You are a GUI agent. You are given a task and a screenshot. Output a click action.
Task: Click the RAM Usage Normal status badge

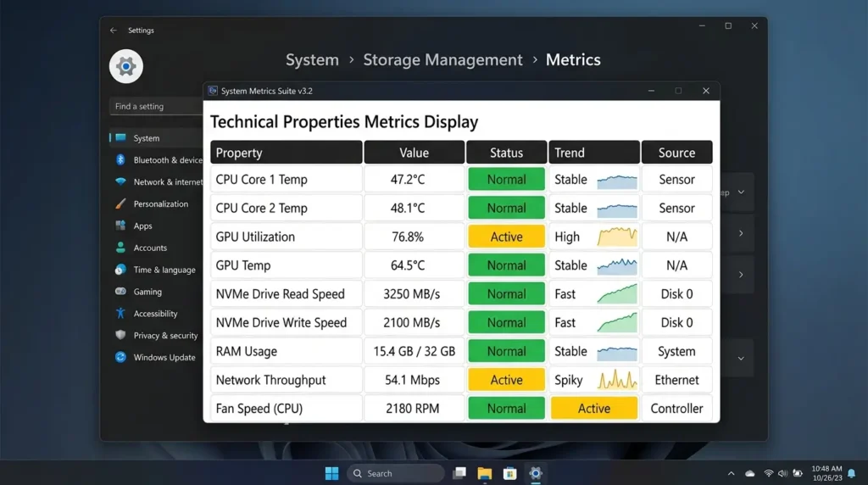point(507,351)
